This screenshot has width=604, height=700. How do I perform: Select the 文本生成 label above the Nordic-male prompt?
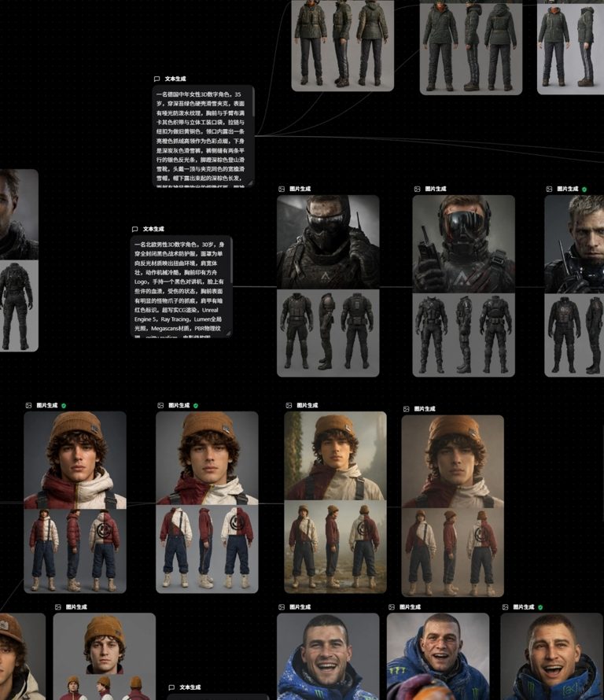153,229
